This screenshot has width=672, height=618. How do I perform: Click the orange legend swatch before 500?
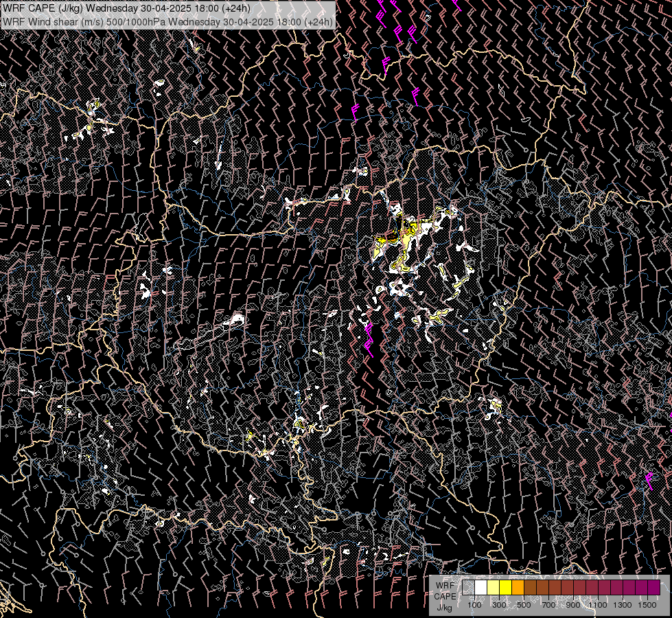point(518,587)
